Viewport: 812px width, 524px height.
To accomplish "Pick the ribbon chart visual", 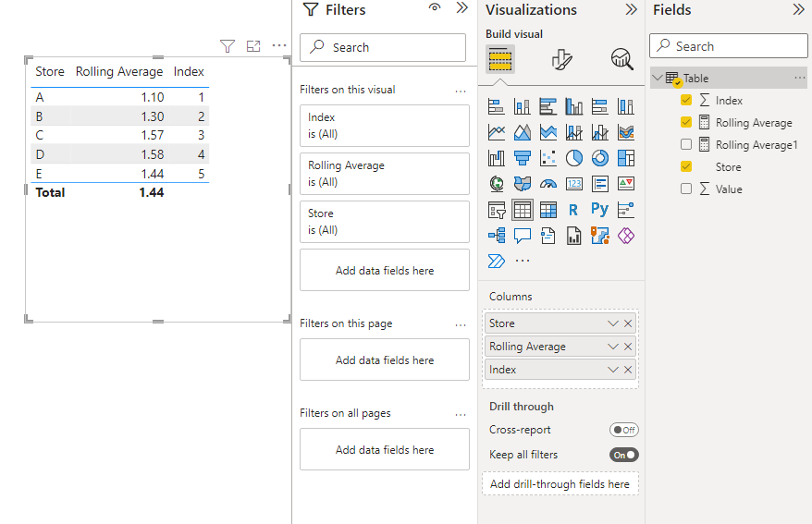I will [625, 132].
